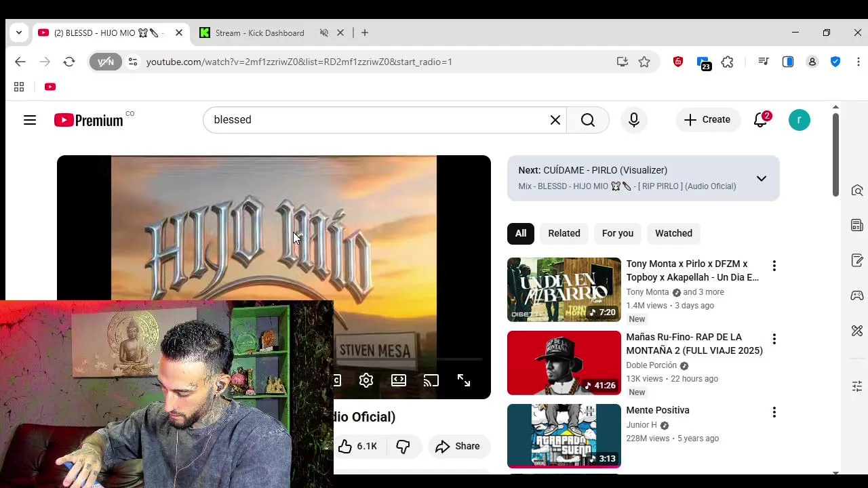Enter full screen video mode
868x488 pixels.
pyautogui.click(x=464, y=380)
